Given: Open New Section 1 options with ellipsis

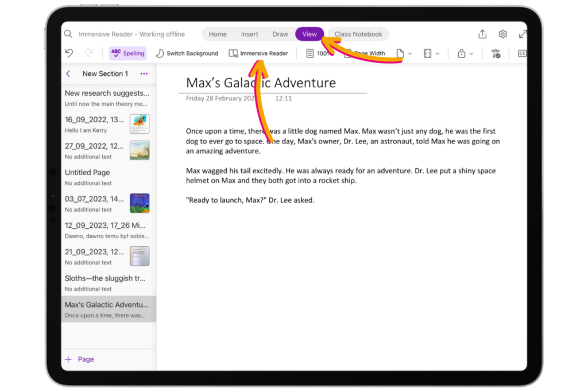Looking at the screenshot, I should pyautogui.click(x=144, y=73).
